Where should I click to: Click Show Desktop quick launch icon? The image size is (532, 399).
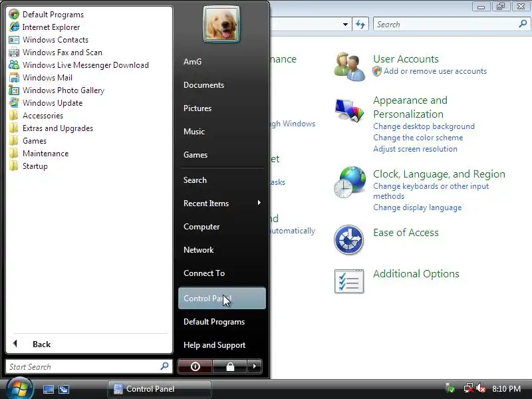pos(48,389)
